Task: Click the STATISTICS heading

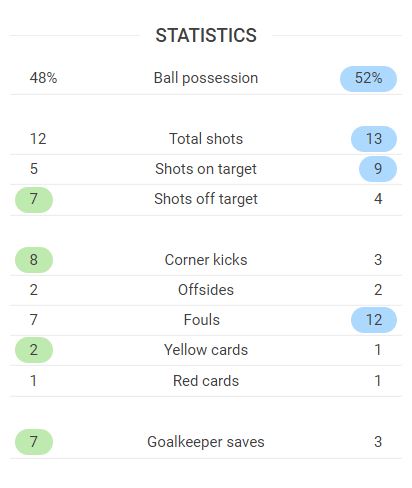Action: (206, 35)
